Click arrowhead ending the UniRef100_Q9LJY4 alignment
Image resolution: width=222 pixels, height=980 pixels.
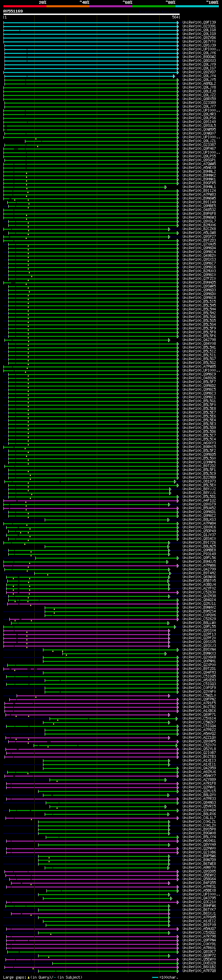tap(174, 76)
